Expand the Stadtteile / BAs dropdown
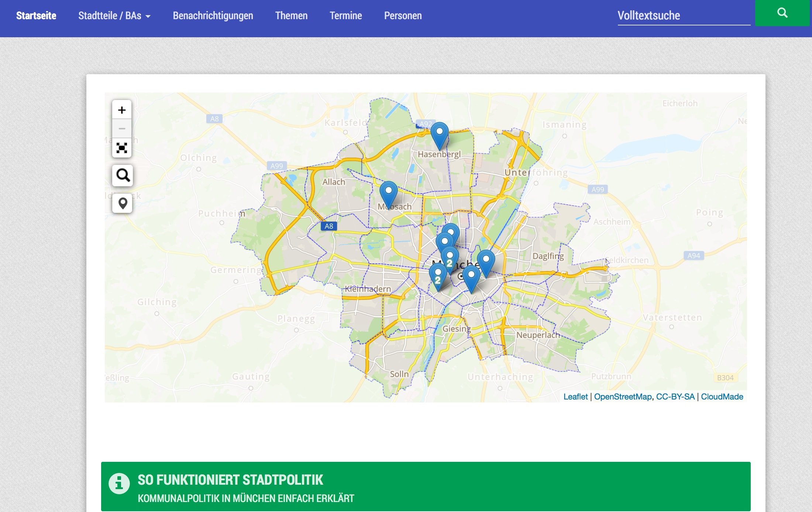 click(x=114, y=16)
